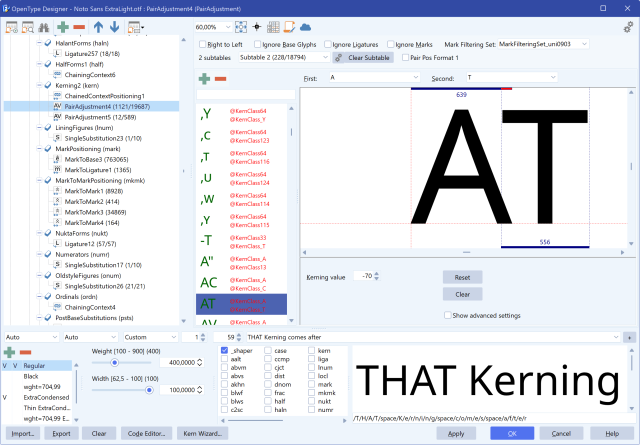Open the Custom dropdown in preview bar
The height and width of the screenshot is (445, 640).
coord(151,337)
